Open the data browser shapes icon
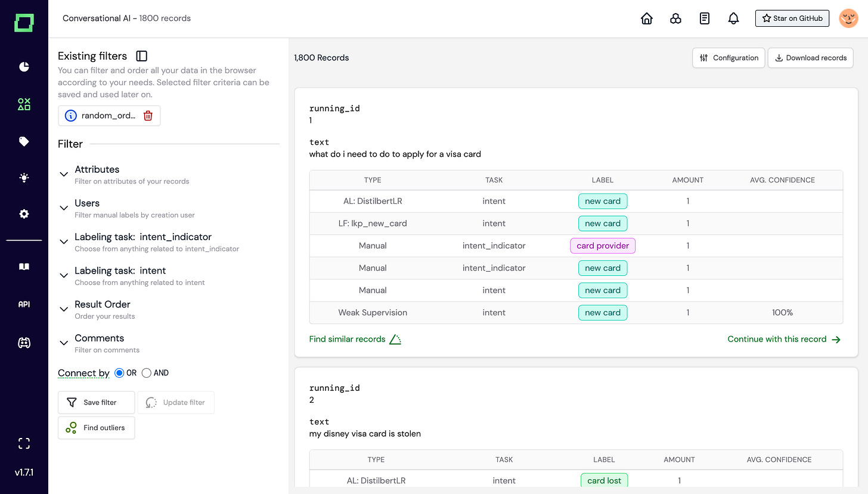The image size is (868, 494). 24,104
